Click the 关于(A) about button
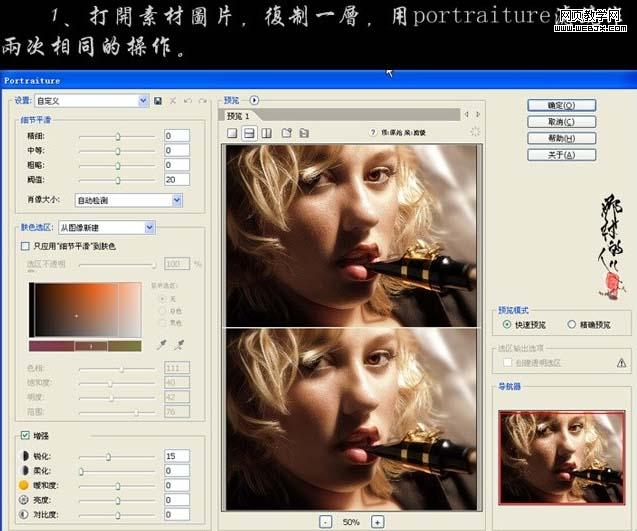637x531 pixels. tap(561, 155)
